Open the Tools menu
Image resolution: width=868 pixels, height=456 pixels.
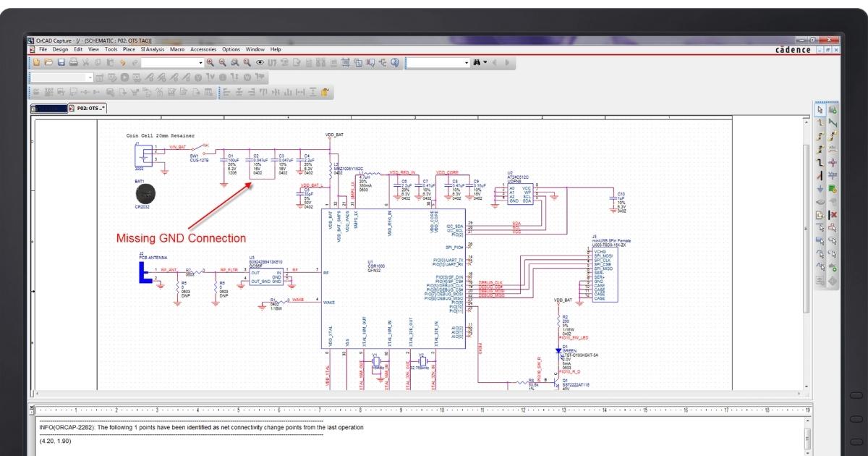[111, 49]
